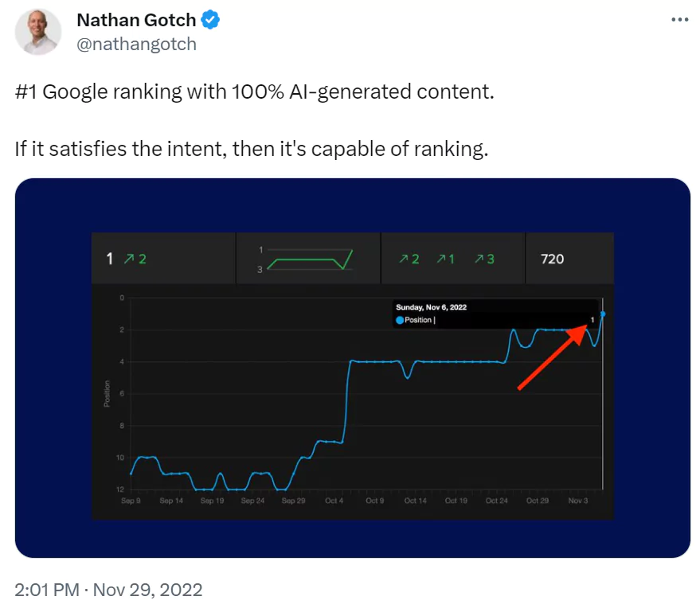Open the Nathan Gotch display name link
Image resolution: width=700 pixels, height=608 pixels.
pos(136,20)
